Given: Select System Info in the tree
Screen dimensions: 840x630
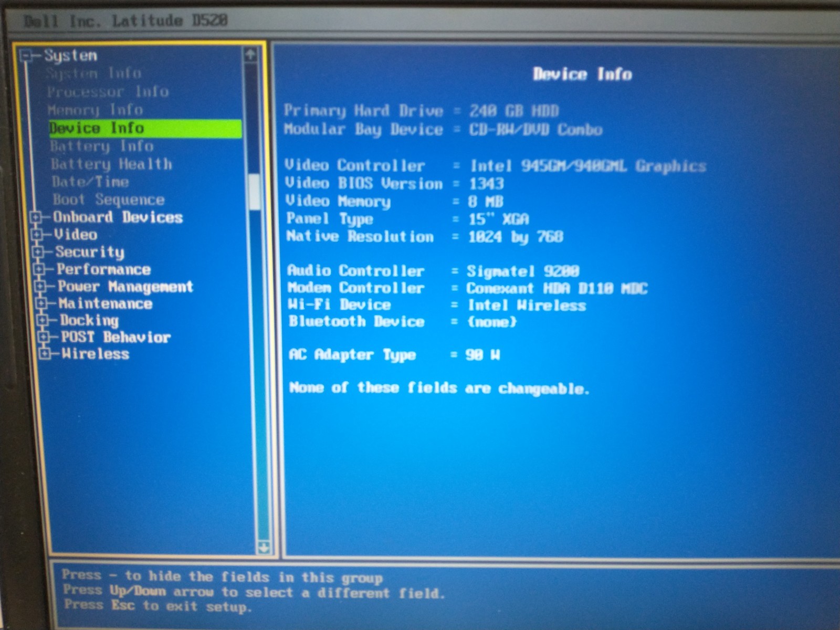Looking at the screenshot, I should (93, 73).
